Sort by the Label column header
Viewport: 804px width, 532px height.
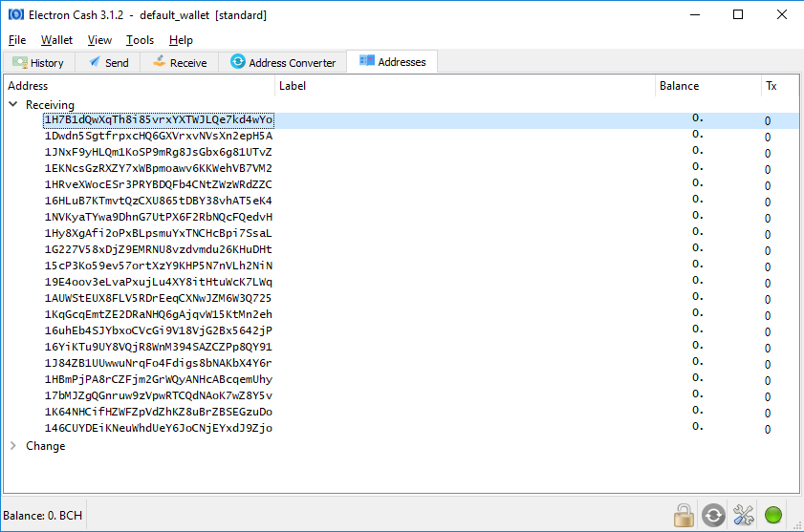coord(465,86)
